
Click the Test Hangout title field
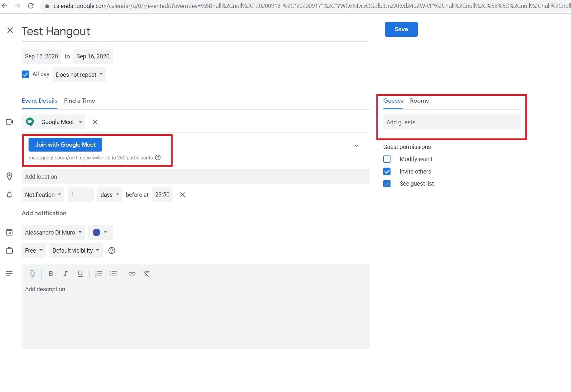coord(195,31)
